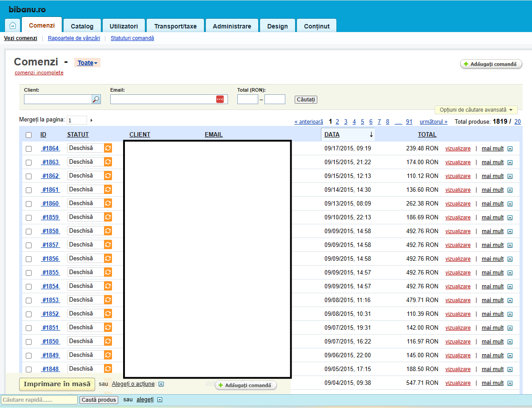Click vizualizare for order of 262.38 RON
This screenshot has width=532, height=408.
[458, 203]
